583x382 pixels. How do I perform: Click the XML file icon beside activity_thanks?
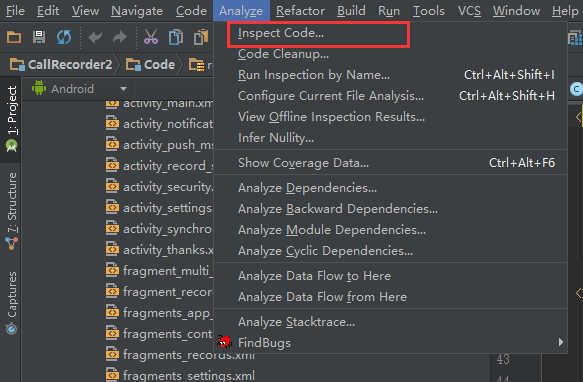point(112,249)
